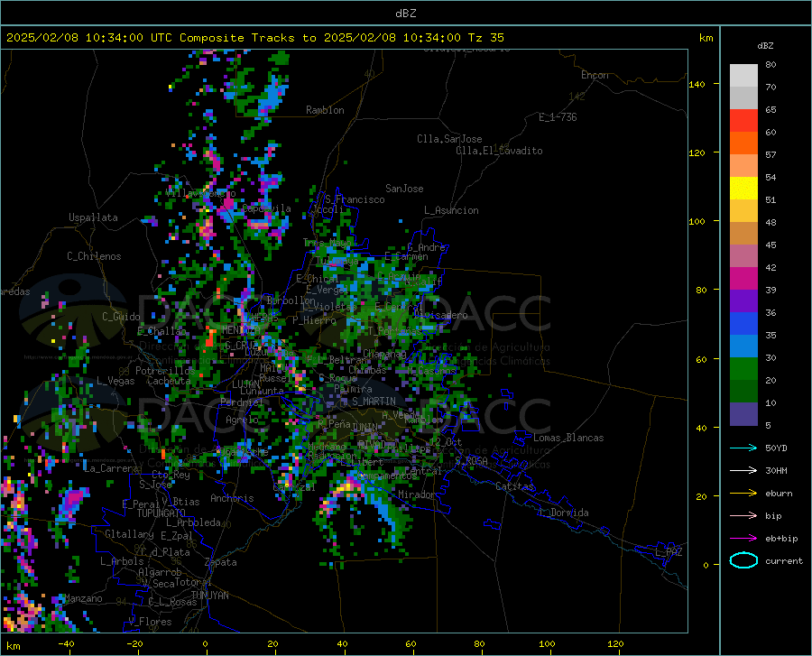Click the 'C_Guido' place label
Viewport: 812px width, 656px height.
pos(121,317)
